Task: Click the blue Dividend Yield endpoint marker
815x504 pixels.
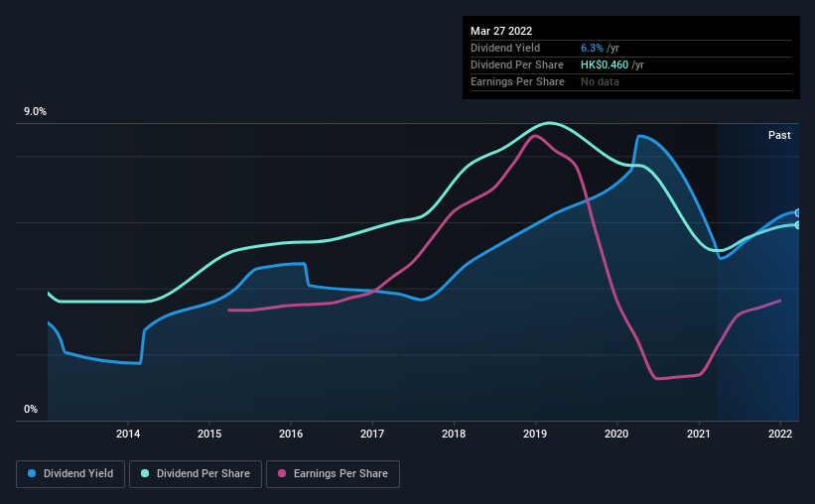Action: tap(798, 213)
